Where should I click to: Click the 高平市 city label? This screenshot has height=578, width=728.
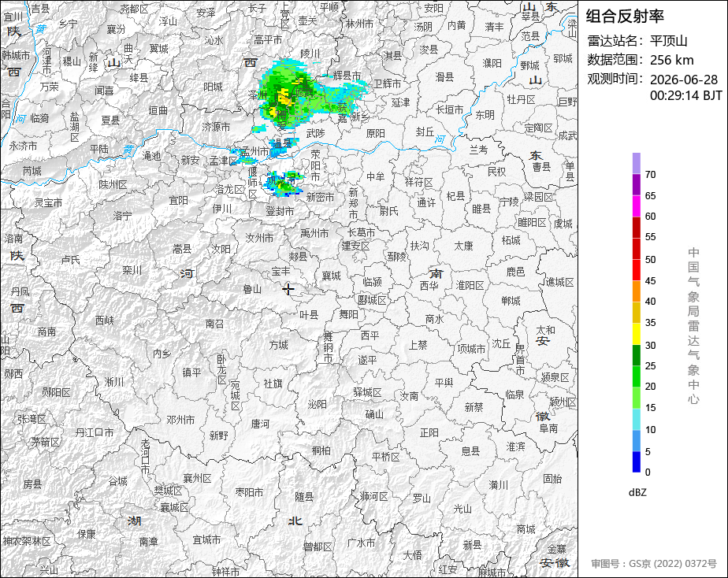[x=269, y=40]
